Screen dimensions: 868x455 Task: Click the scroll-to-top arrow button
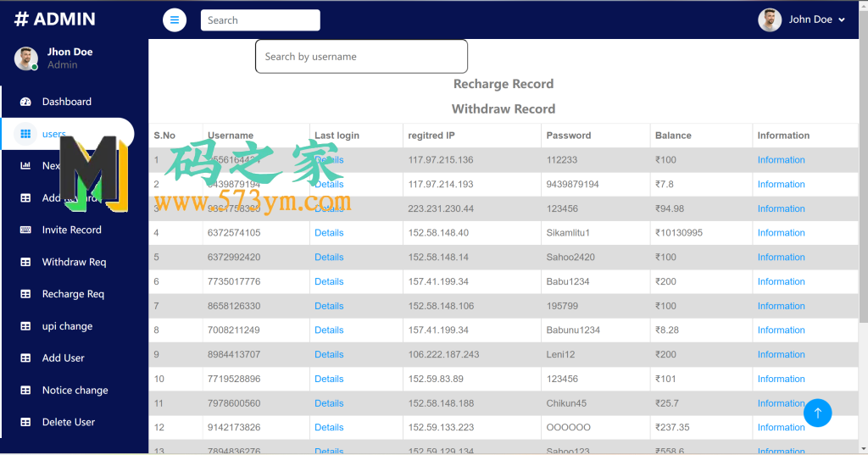pos(818,413)
